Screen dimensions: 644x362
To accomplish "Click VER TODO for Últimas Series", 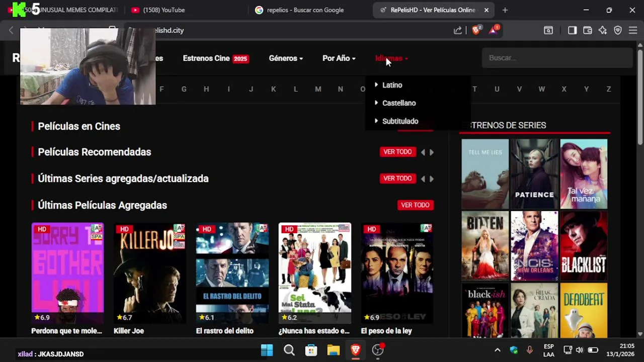I will click(397, 178).
